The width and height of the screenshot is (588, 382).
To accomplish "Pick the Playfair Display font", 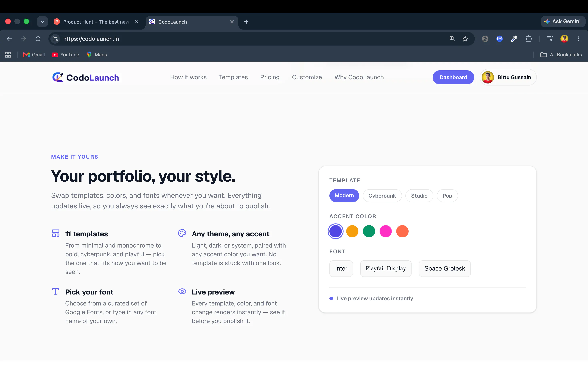I will (386, 269).
